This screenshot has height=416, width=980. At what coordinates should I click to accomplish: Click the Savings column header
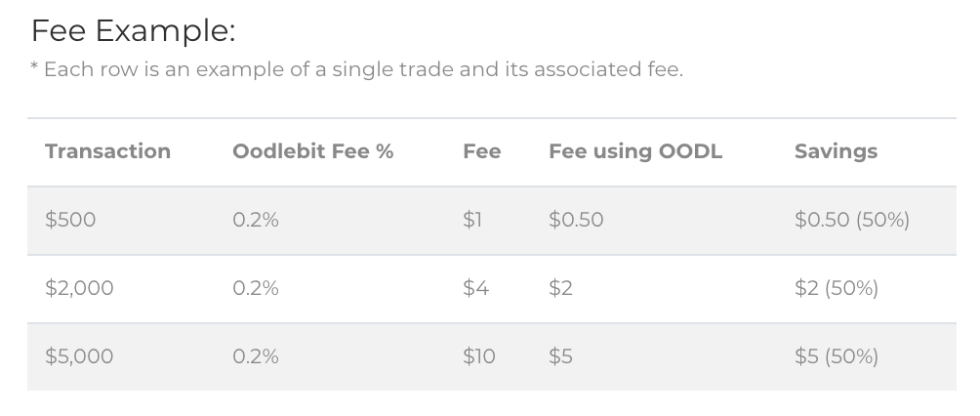point(836,151)
